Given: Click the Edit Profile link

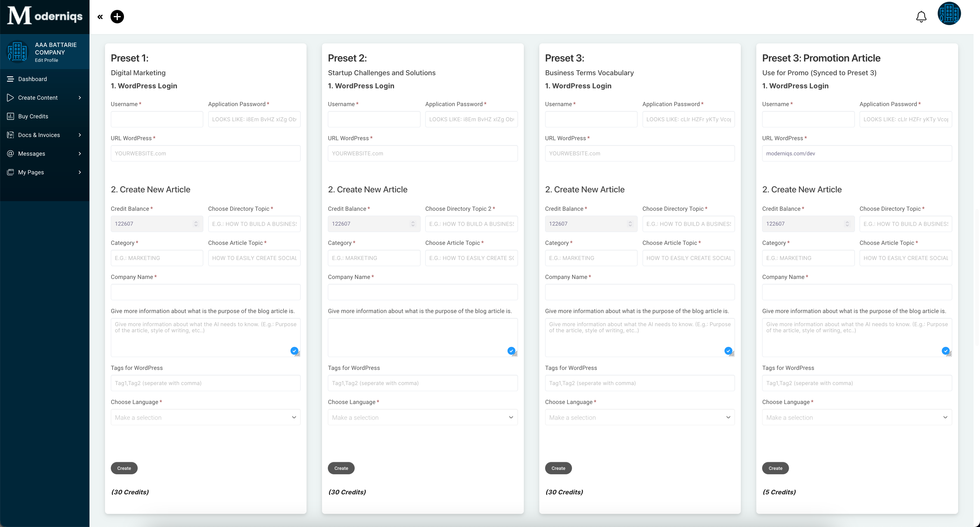Looking at the screenshot, I should [46, 60].
